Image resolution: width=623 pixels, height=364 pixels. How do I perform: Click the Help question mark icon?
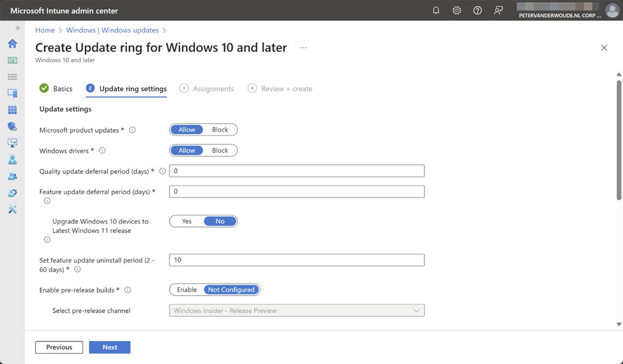click(478, 10)
